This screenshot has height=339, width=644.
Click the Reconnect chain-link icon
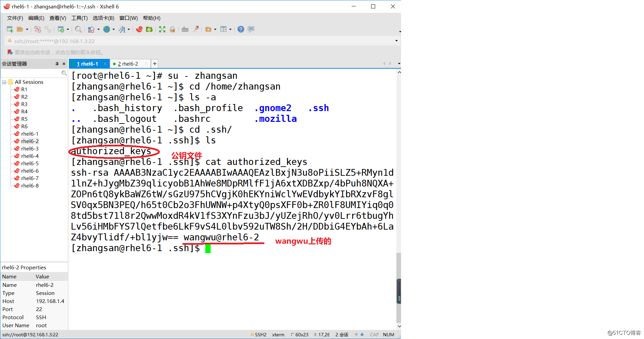point(48,29)
